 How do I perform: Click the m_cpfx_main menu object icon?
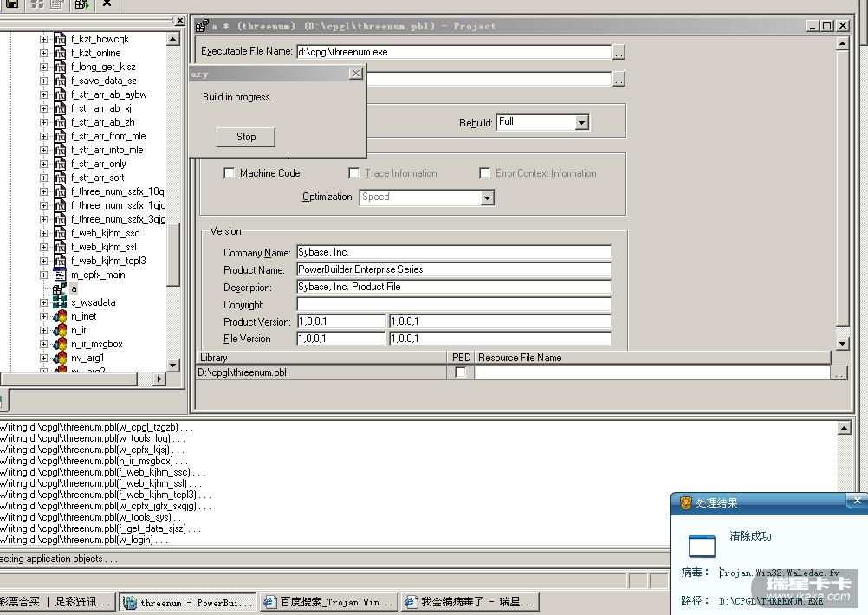click(x=60, y=275)
